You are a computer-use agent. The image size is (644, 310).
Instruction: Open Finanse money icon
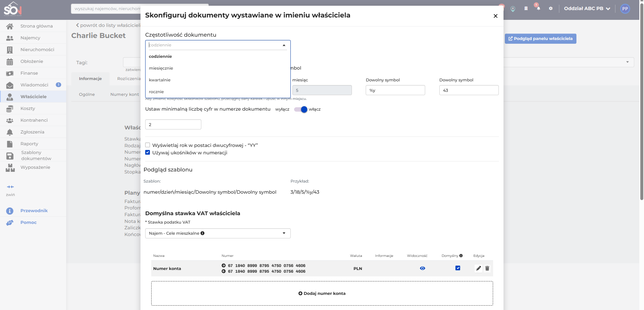click(x=10, y=73)
